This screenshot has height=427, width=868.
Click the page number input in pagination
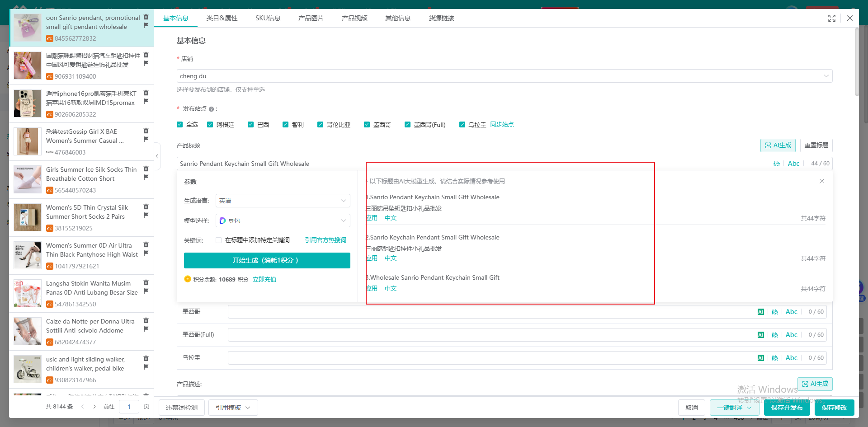coord(129,407)
